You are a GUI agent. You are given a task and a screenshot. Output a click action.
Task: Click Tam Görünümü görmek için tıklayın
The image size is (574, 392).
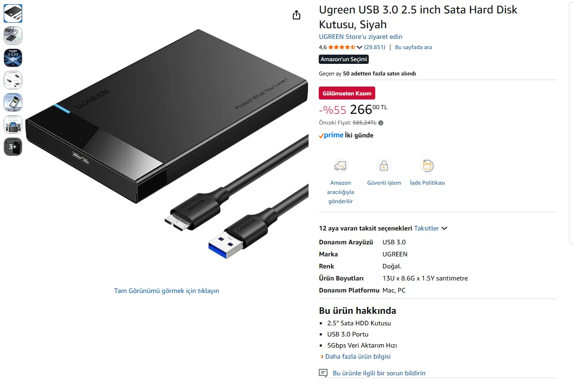[167, 291]
